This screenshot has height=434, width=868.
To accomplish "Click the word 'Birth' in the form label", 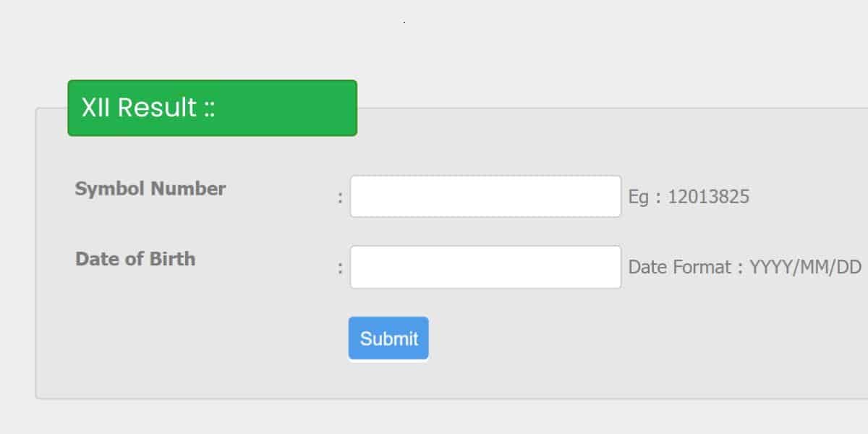I will coord(173,259).
